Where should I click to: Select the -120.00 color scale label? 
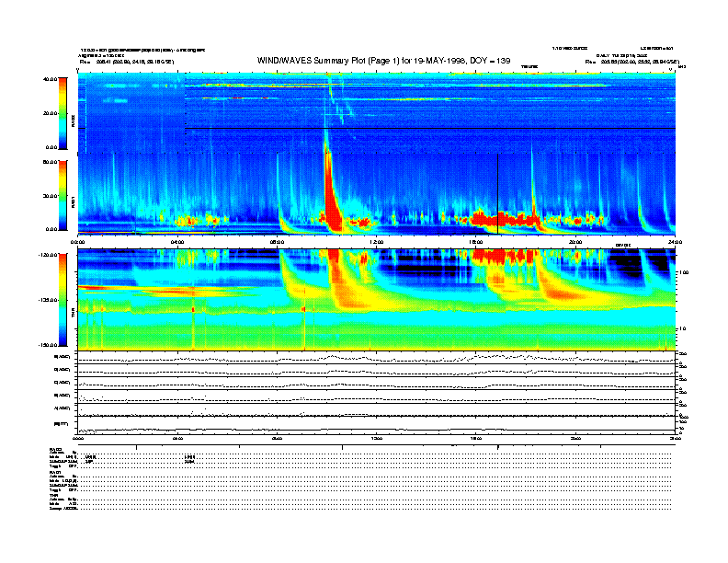(x=49, y=255)
